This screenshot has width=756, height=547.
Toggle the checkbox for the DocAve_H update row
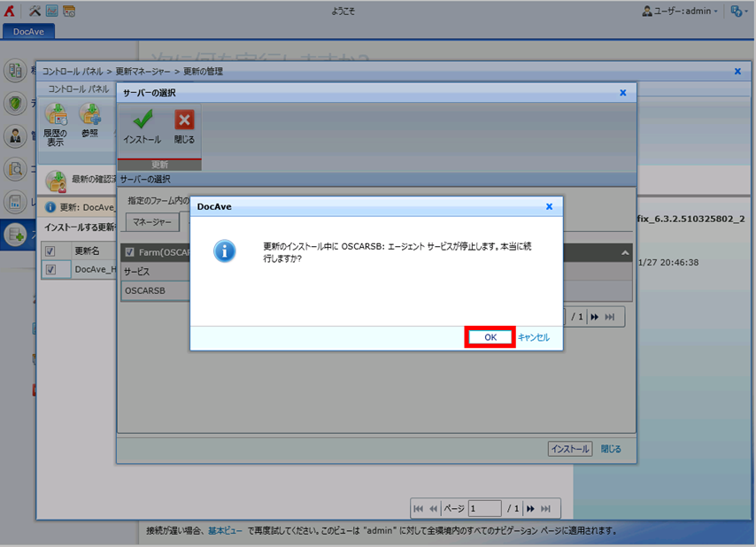pos(50,269)
